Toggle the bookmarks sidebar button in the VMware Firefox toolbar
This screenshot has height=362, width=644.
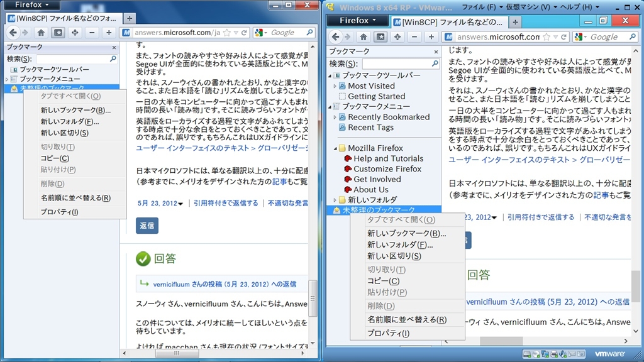coord(380,37)
